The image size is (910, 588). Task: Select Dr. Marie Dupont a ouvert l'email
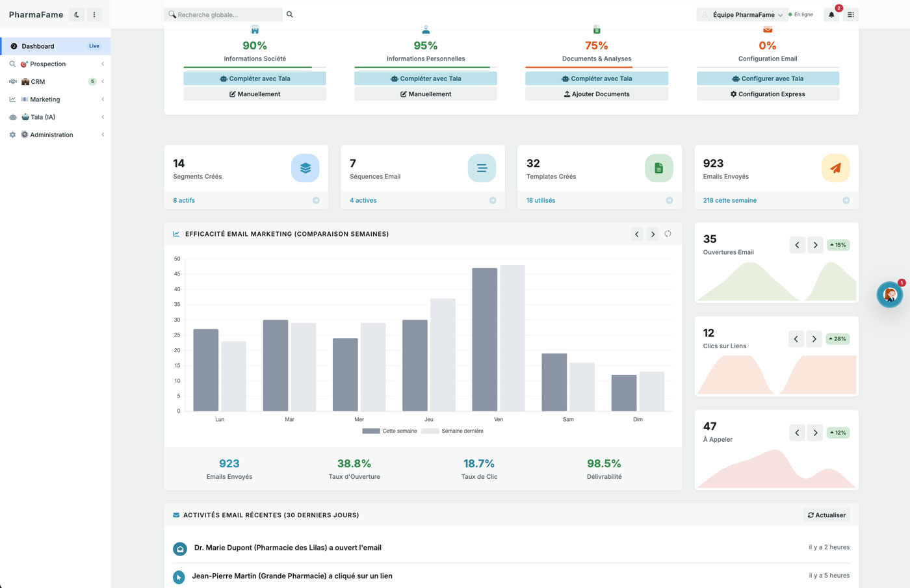(288, 548)
